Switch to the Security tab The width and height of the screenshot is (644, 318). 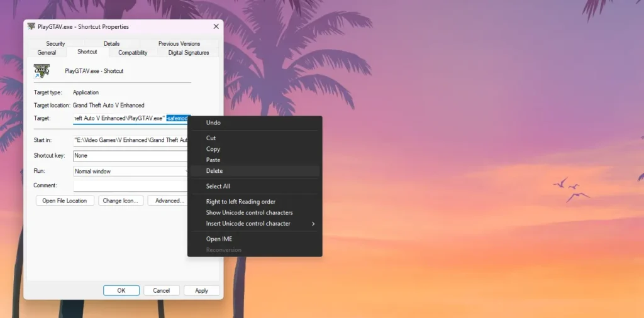point(55,43)
